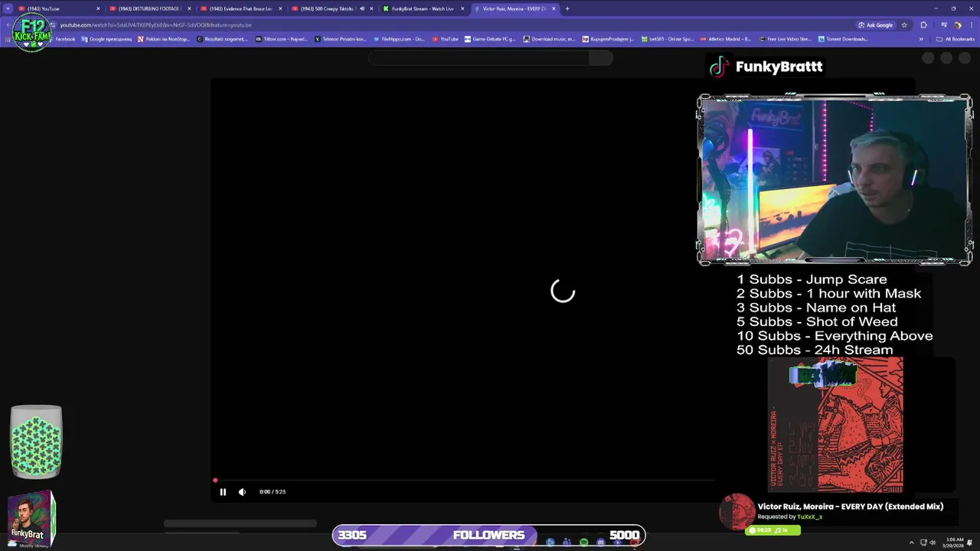Bookmark this page with the star icon

[904, 24]
